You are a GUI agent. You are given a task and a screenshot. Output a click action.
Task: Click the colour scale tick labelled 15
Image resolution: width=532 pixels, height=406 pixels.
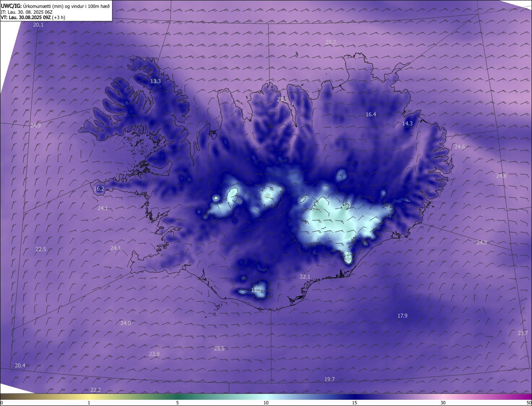pos(355,403)
